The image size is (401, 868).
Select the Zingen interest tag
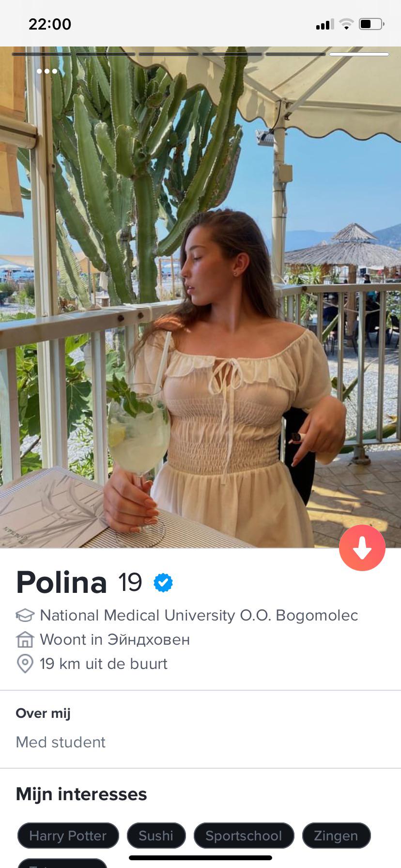point(336,836)
